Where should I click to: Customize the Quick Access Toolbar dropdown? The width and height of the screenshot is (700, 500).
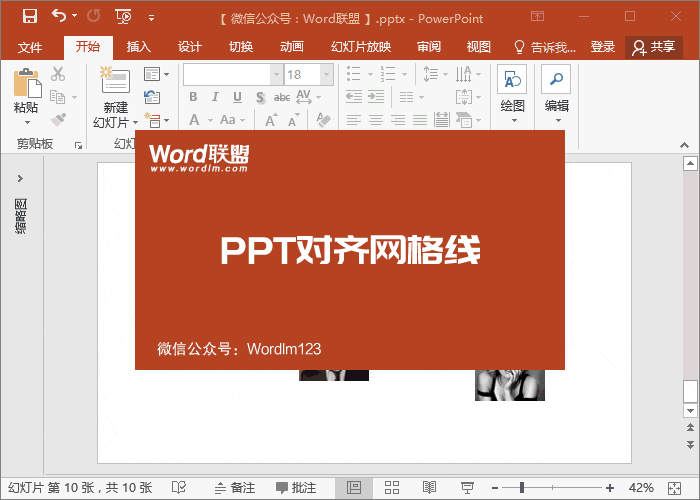click(151, 18)
